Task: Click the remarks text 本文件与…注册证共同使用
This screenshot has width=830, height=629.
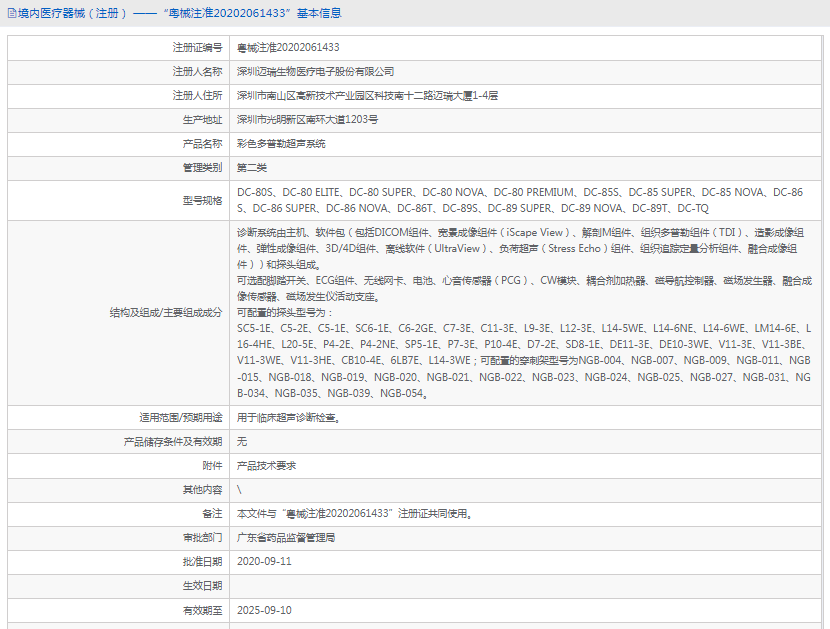Action: pos(354,514)
